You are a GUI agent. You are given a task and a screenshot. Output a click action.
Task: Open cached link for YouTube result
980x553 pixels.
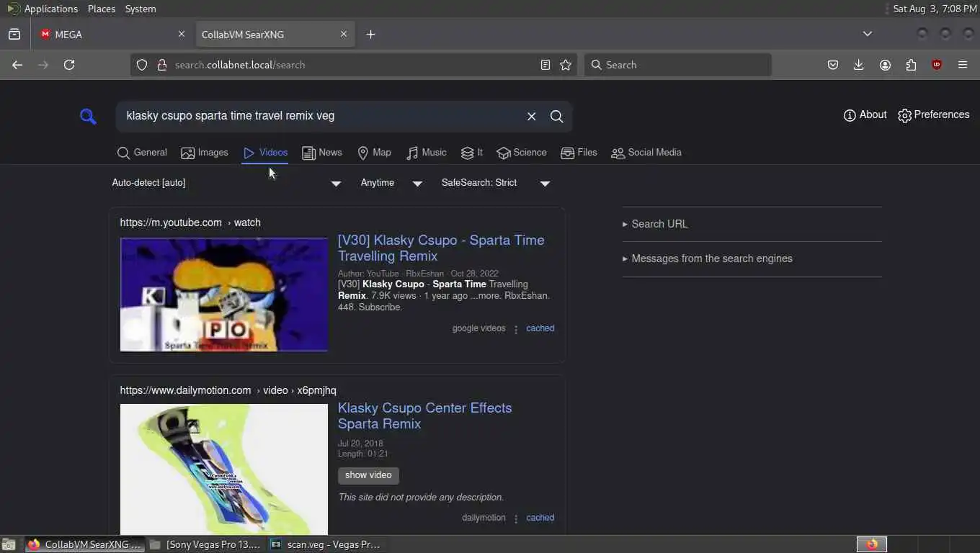[540, 328]
